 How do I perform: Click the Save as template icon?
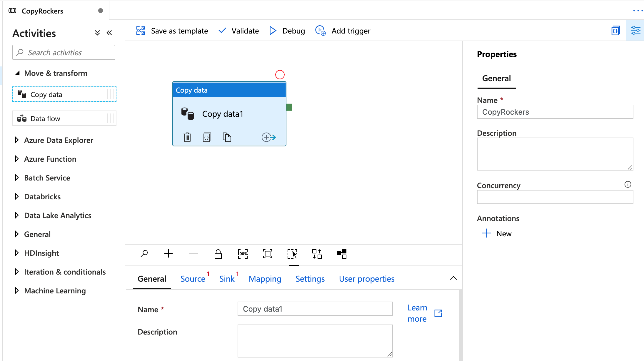point(141,31)
